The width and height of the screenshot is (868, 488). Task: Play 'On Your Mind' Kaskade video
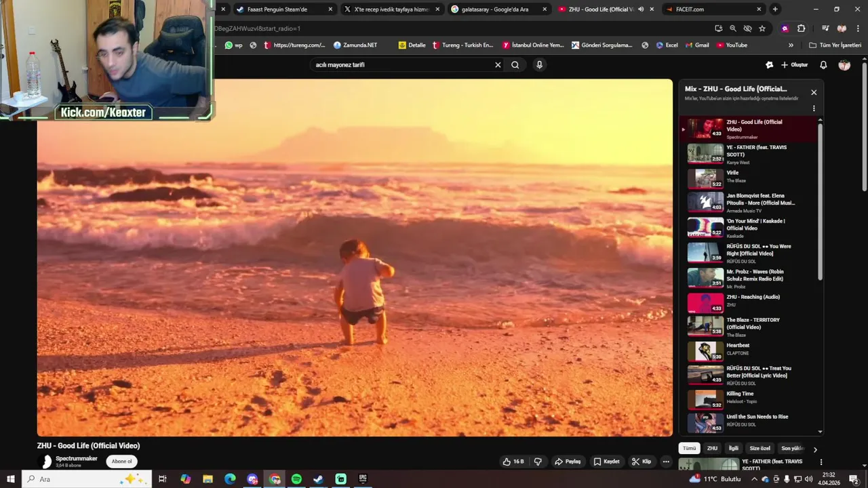749,228
